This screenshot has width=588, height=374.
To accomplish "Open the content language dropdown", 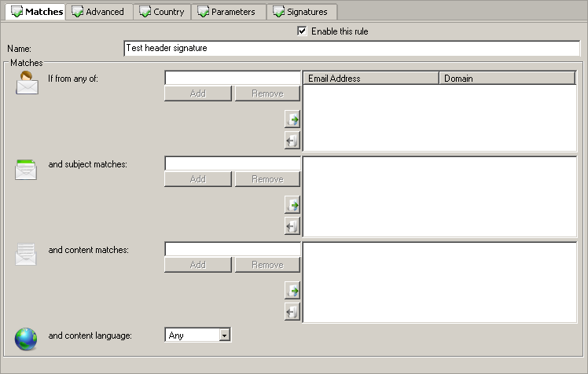I will coord(224,335).
